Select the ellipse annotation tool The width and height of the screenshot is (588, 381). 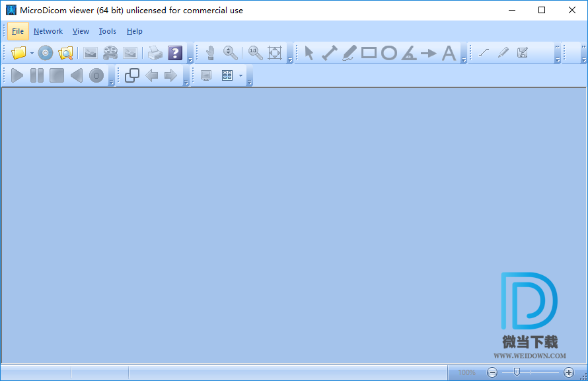pyautogui.click(x=389, y=53)
